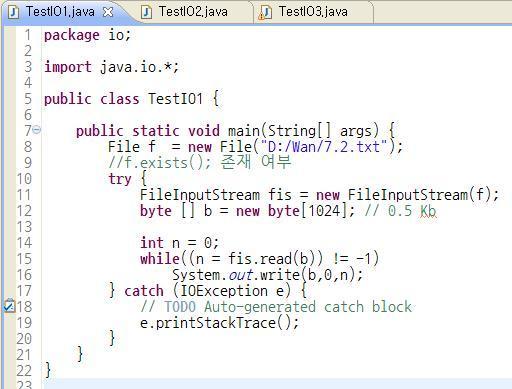Screen dimensions: 512x389
Task: Click the 'static' keyword on line 7
Action: click(156, 131)
